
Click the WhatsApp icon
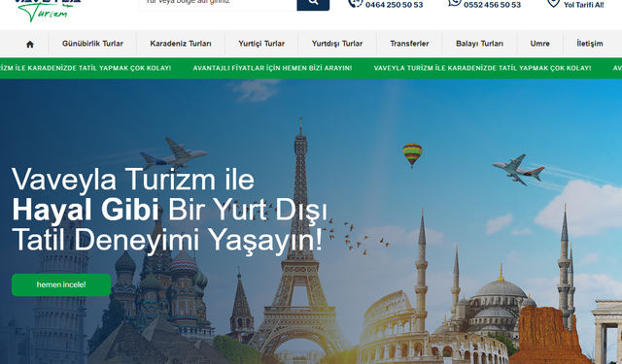[455, 3]
